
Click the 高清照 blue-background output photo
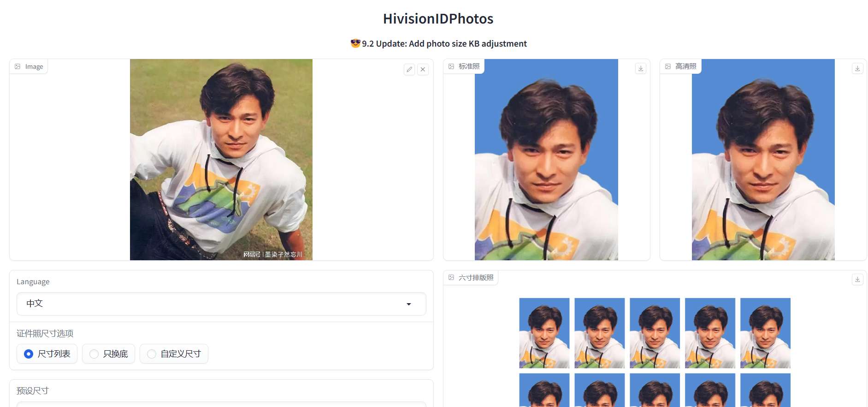[763, 160]
